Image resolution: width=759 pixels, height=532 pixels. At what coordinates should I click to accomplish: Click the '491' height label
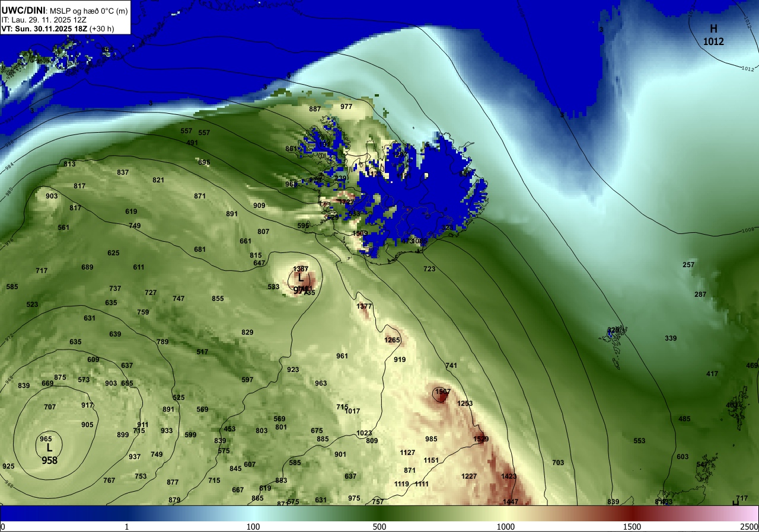coord(192,143)
